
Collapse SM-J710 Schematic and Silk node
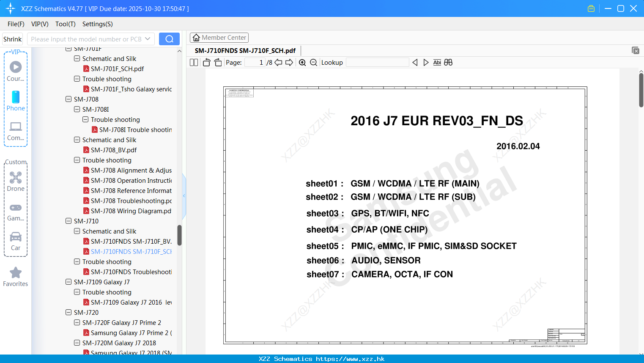(x=77, y=231)
